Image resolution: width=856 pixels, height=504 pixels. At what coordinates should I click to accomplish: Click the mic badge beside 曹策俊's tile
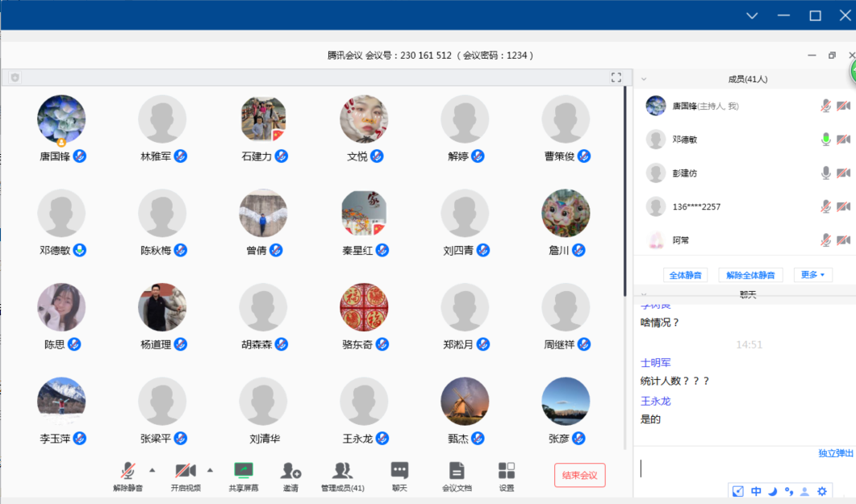tap(584, 156)
